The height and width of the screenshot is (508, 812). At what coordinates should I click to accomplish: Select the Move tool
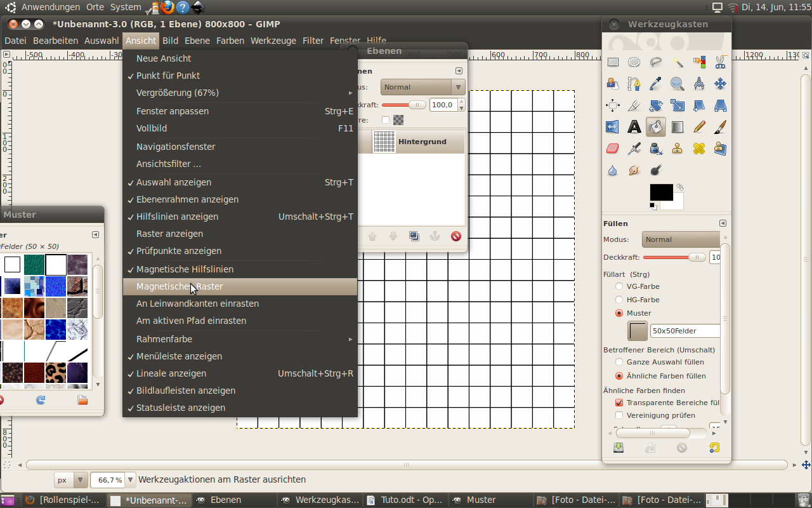point(720,84)
